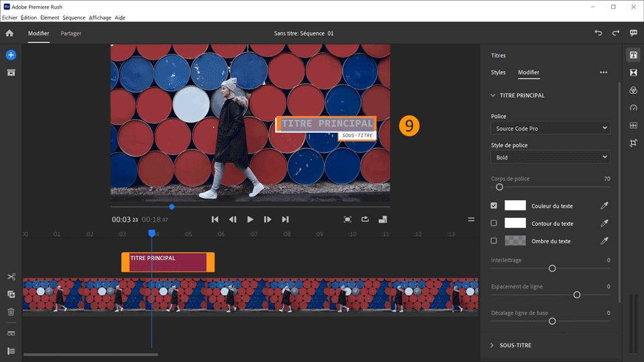This screenshot has width=644, height=362.
Task: Go to the Home screen icon
Action: click(x=9, y=33)
